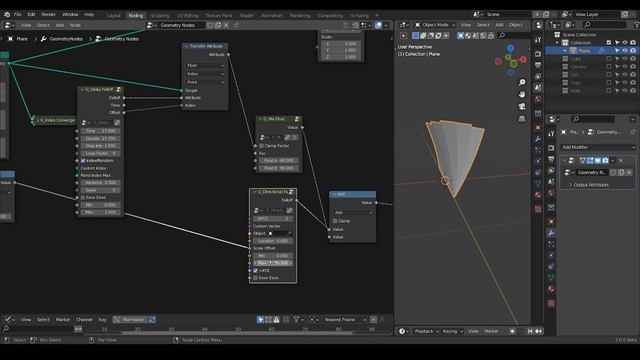This screenshot has height=360, width=640.
Task: Click the overlay icon in node editor header
Action: coord(378,25)
